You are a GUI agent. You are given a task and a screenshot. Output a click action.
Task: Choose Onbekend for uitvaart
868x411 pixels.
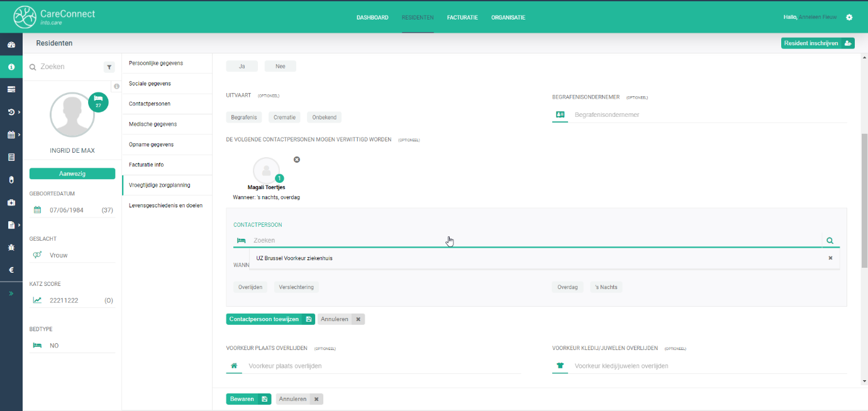coord(324,118)
